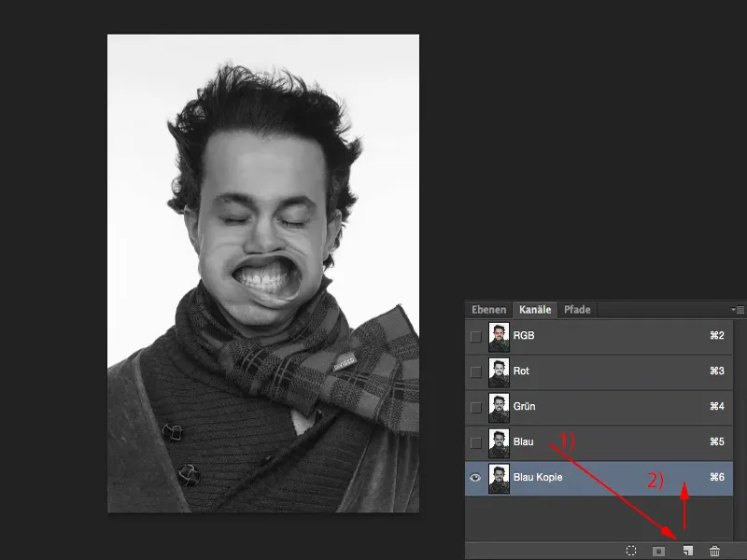Click the Blau channel thumbnail

click(499, 442)
